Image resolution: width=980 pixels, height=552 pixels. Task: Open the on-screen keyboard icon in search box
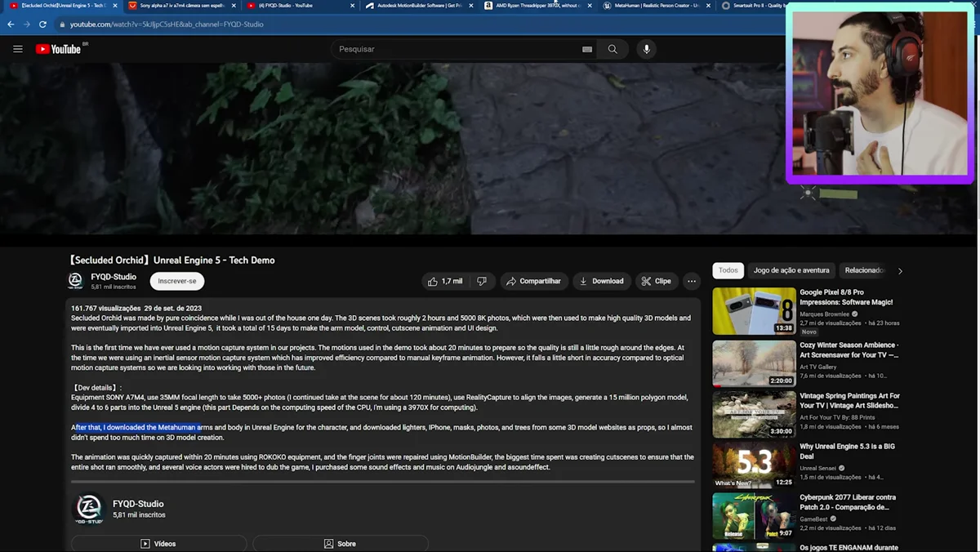pos(587,49)
